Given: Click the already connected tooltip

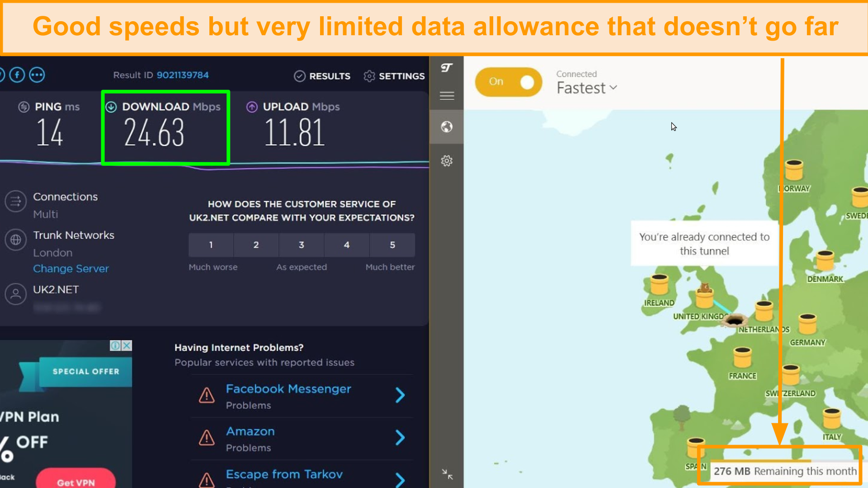Looking at the screenshot, I should point(704,244).
